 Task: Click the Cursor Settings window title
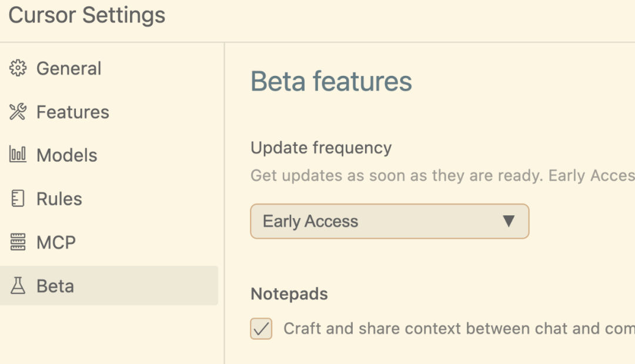tap(87, 15)
